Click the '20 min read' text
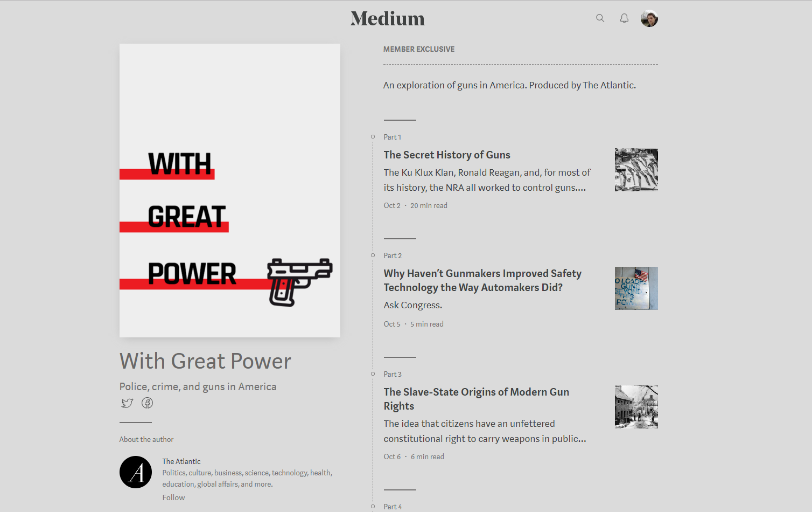 point(429,205)
